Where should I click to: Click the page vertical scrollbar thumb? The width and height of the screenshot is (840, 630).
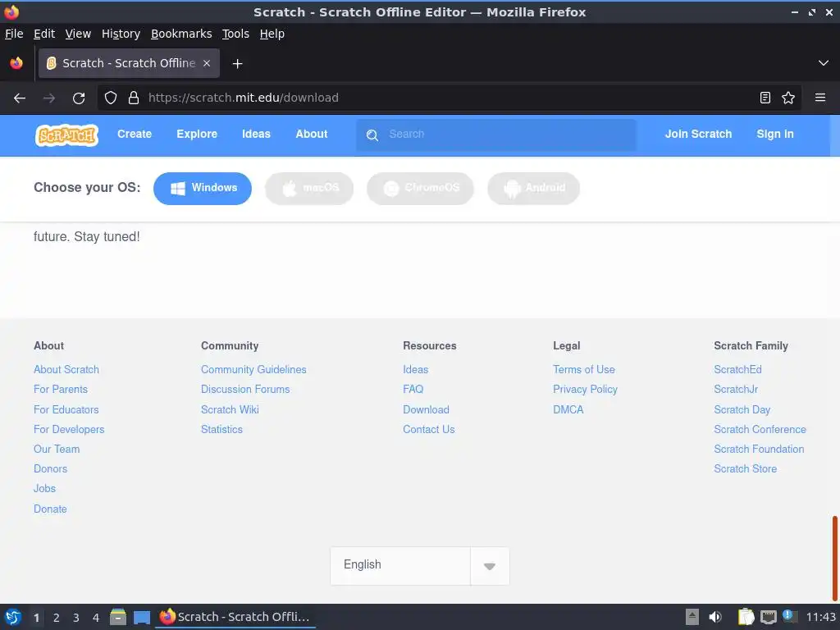click(x=834, y=558)
